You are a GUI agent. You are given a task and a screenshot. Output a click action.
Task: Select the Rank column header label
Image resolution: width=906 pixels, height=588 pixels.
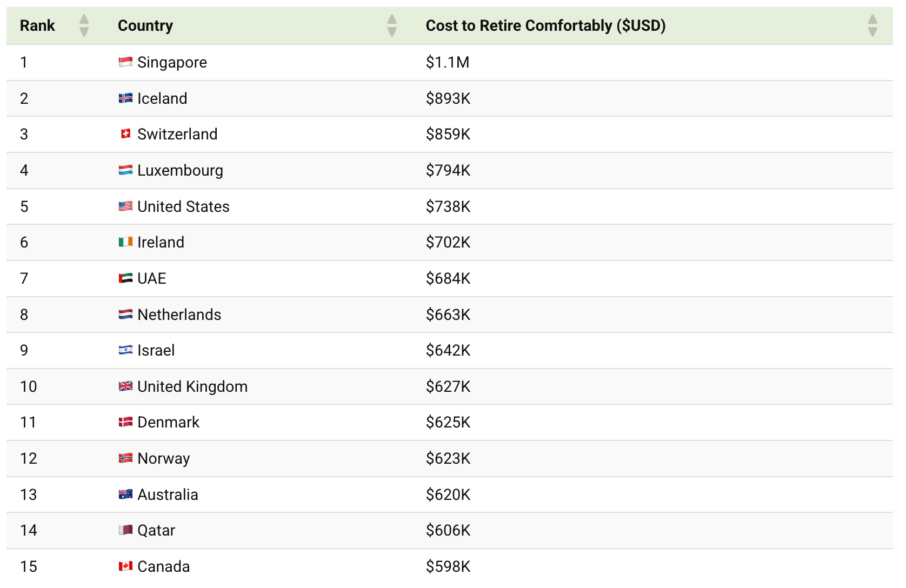coord(37,25)
